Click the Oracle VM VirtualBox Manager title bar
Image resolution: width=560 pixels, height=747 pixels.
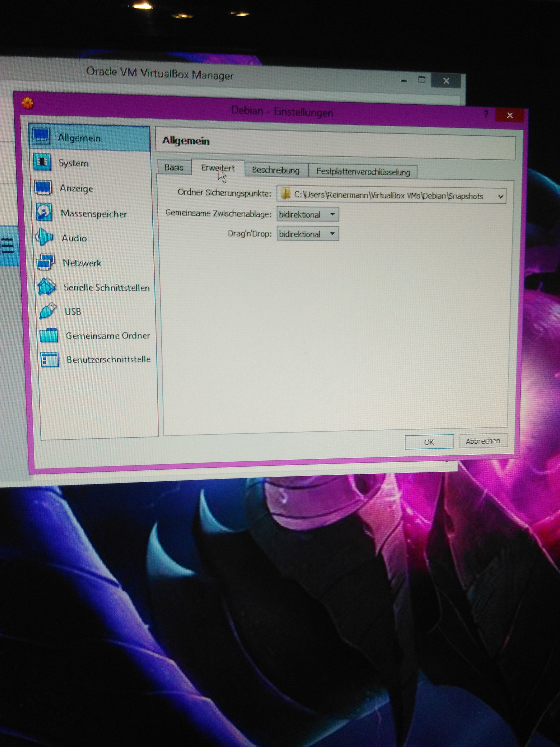[x=159, y=74]
